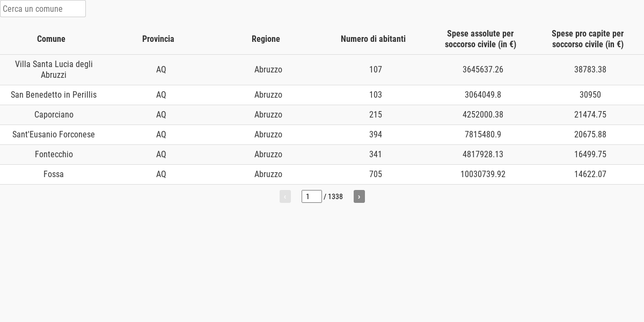Select the 'Caporciano' row name
Viewport: 644px width, 322px height.
pos(54,115)
